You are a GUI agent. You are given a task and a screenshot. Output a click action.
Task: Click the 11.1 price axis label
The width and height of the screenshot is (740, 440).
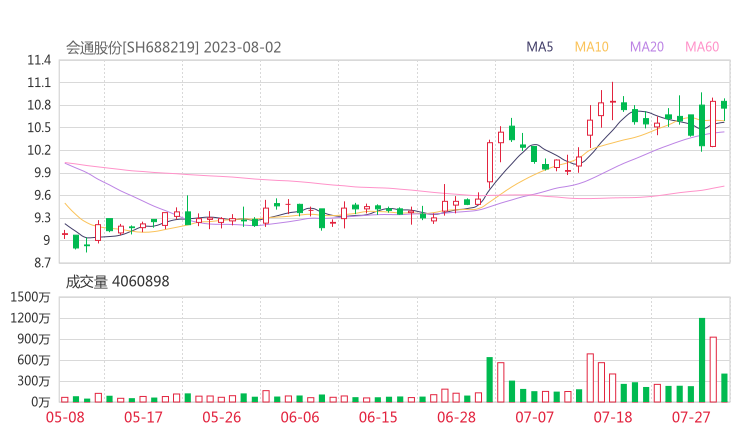[39, 83]
